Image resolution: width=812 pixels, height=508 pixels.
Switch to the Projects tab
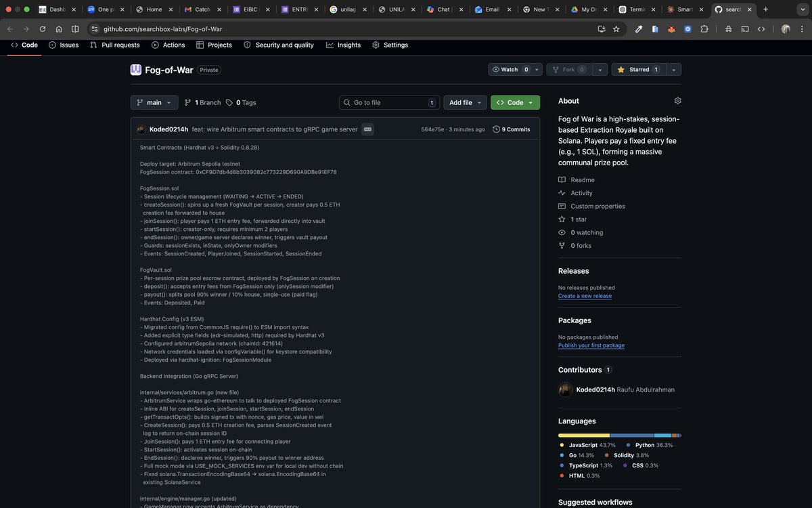click(214, 45)
